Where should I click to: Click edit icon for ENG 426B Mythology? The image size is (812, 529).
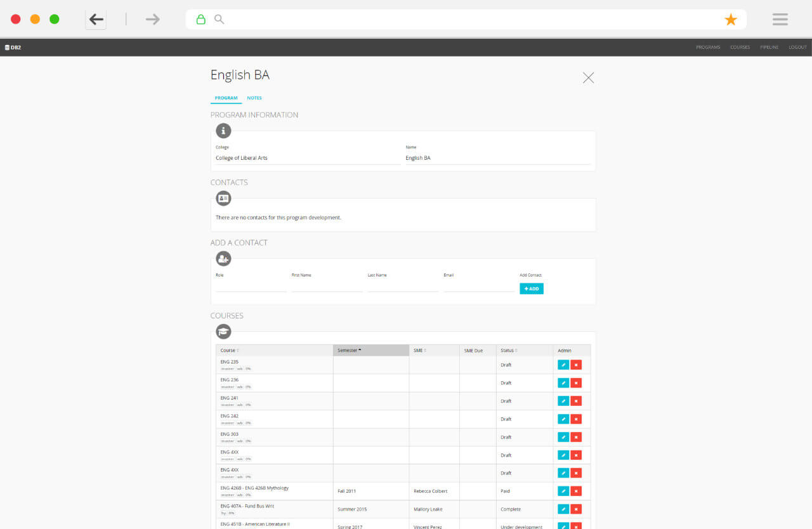click(x=563, y=491)
